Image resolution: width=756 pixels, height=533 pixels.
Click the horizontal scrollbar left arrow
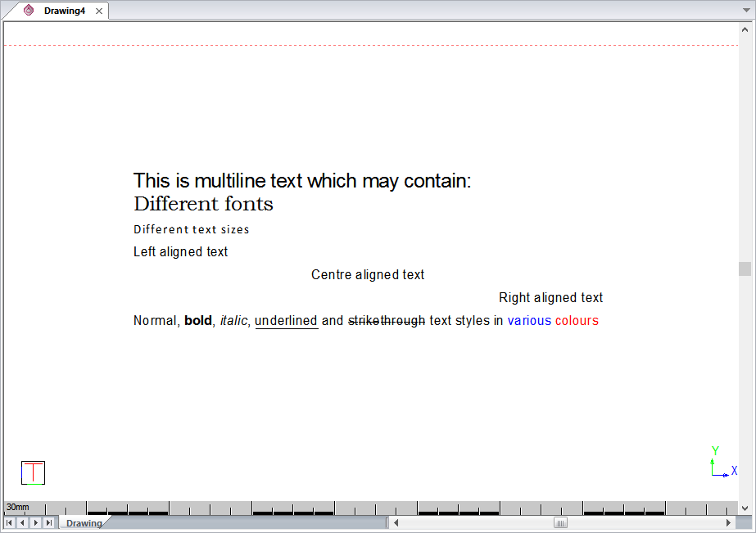(x=396, y=522)
